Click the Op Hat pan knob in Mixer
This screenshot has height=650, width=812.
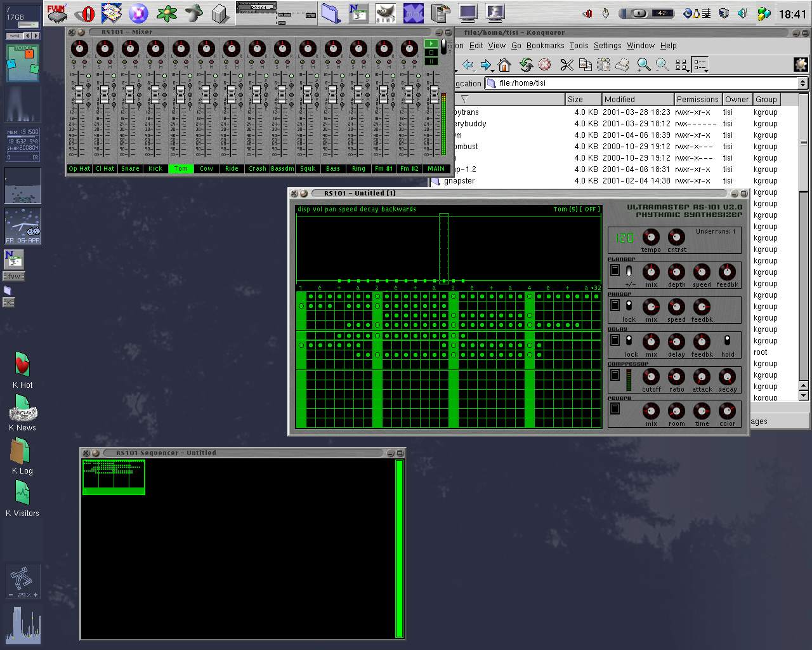79,48
